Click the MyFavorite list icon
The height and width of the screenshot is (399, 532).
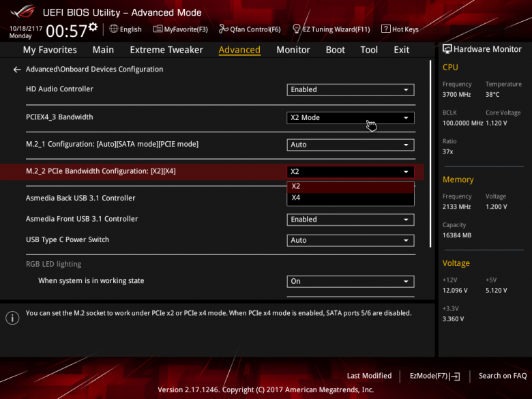pyautogui.click(x=158, y=29)
